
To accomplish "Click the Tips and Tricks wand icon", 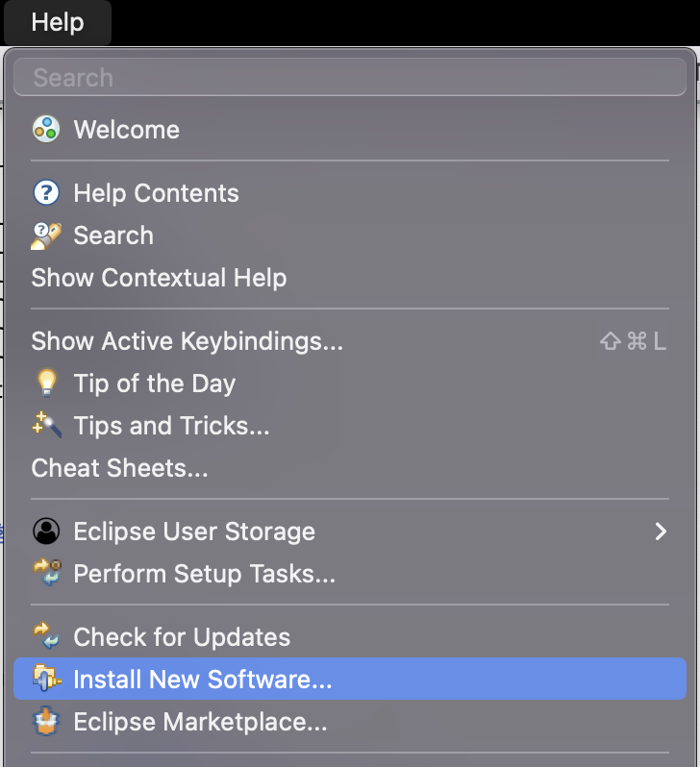I will pos(46,426).
